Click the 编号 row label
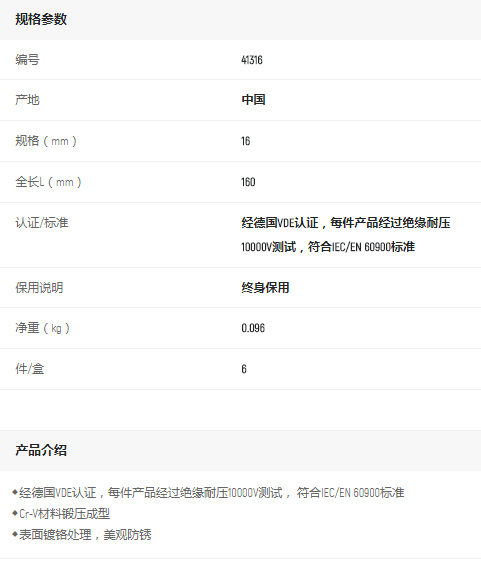This screenshot has height=563, width=481. [27, 60]
